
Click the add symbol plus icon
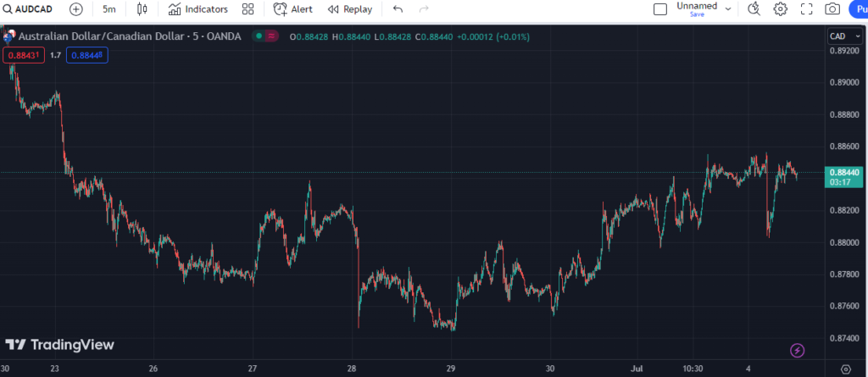click(x=76, y=9)
